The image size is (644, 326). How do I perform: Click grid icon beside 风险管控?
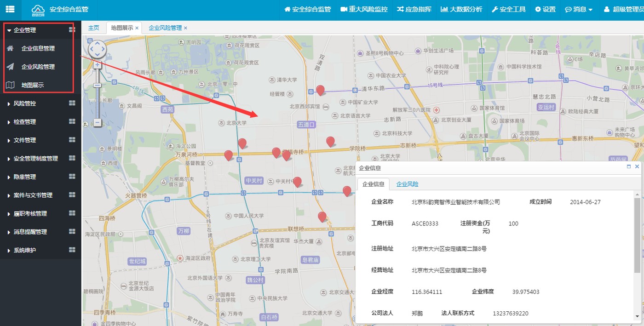tap(72, 103)
